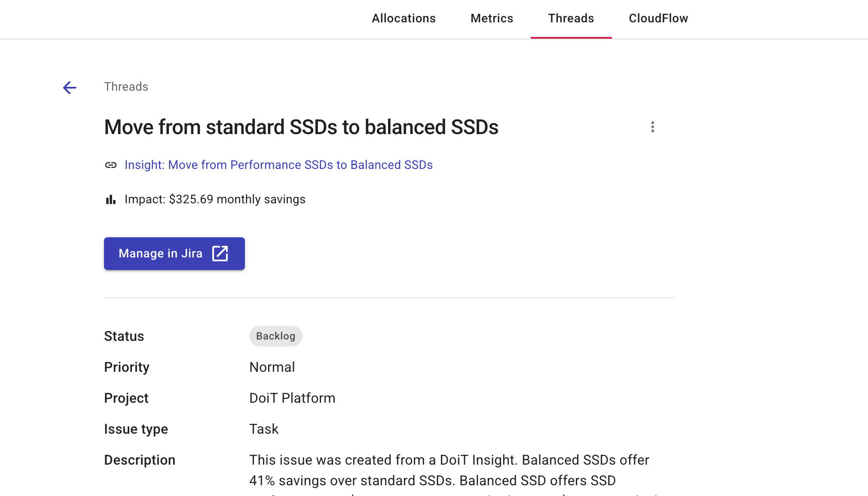This screenshot has width=868, height=496.
Task: Click the Impact monthly savings text
Action: (x=215, y=199)
